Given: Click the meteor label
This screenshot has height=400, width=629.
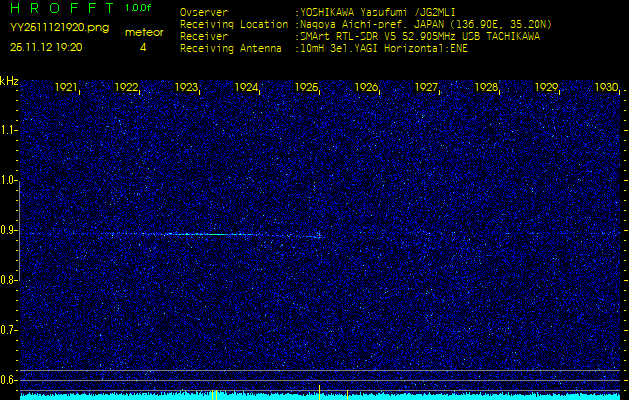Looking at the screenshot, I should [144, 32].
